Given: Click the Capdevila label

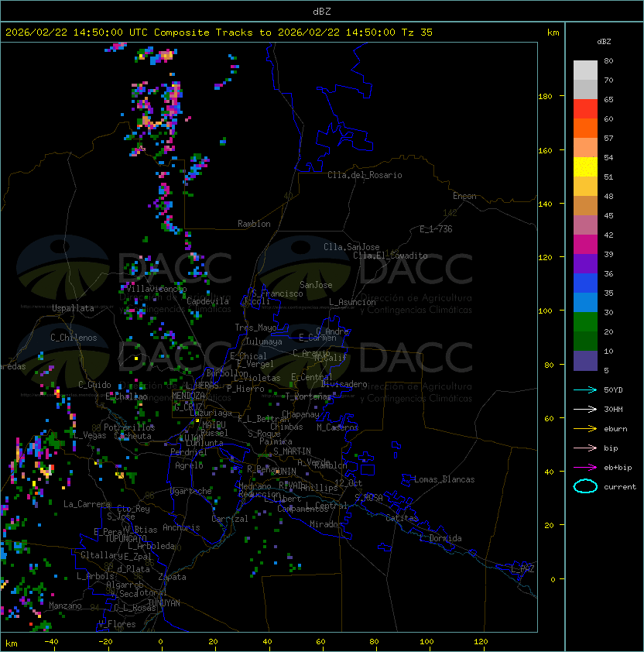Looking at the screenshot, I should [208, 301].
